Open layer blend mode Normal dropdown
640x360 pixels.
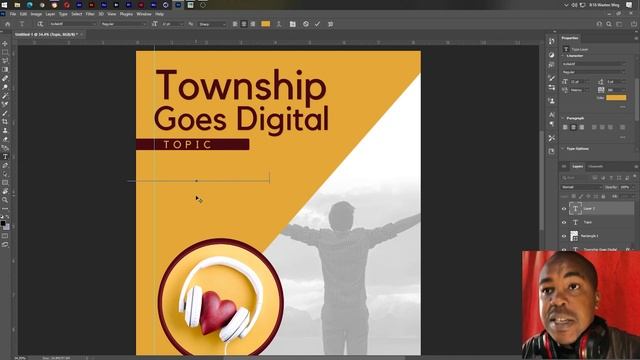coord(582,187)
